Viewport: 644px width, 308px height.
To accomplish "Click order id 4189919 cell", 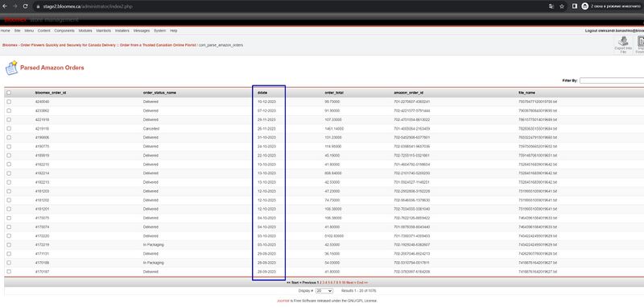I will pos(42,156).
